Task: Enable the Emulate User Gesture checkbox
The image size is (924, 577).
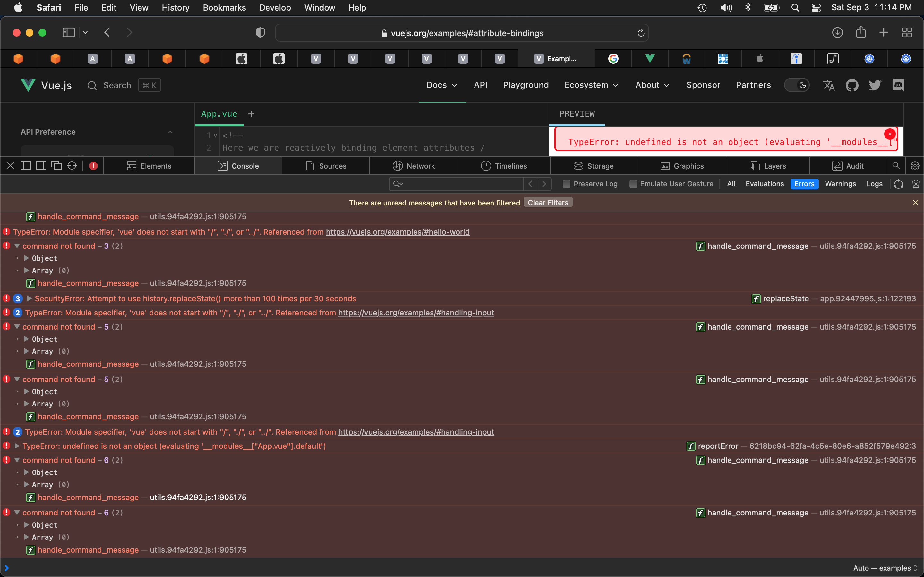Action: click(633, 184)
